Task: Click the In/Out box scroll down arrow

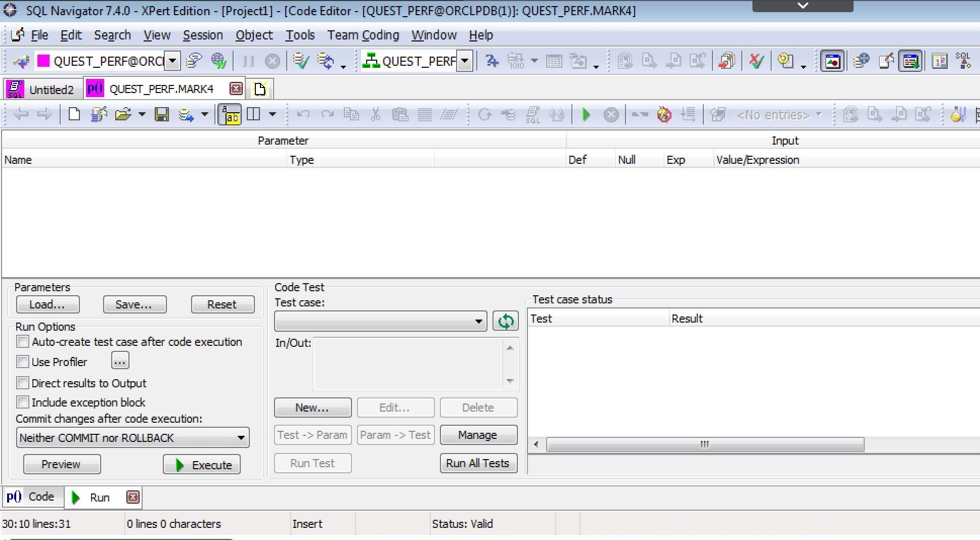Action: tap(510, 381)
